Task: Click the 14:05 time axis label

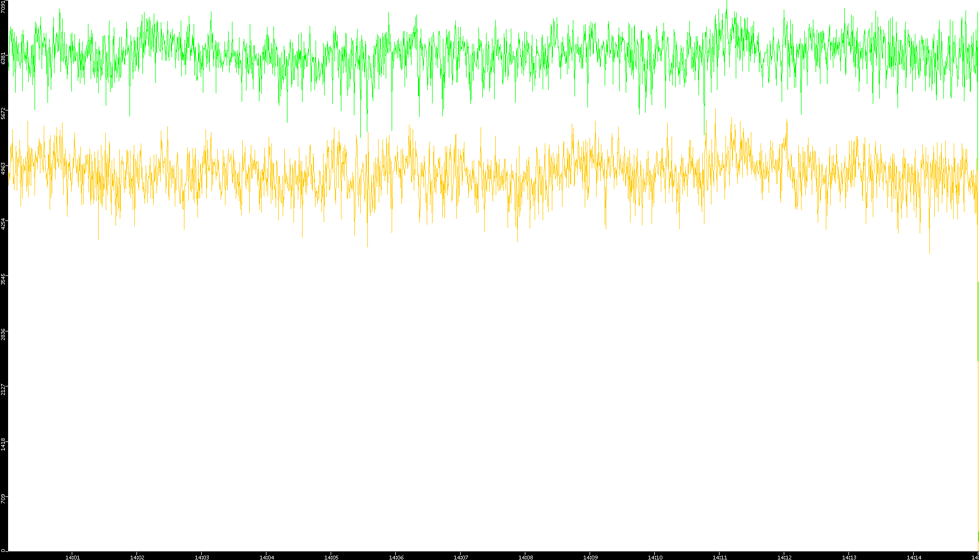Action: point(331,557)
